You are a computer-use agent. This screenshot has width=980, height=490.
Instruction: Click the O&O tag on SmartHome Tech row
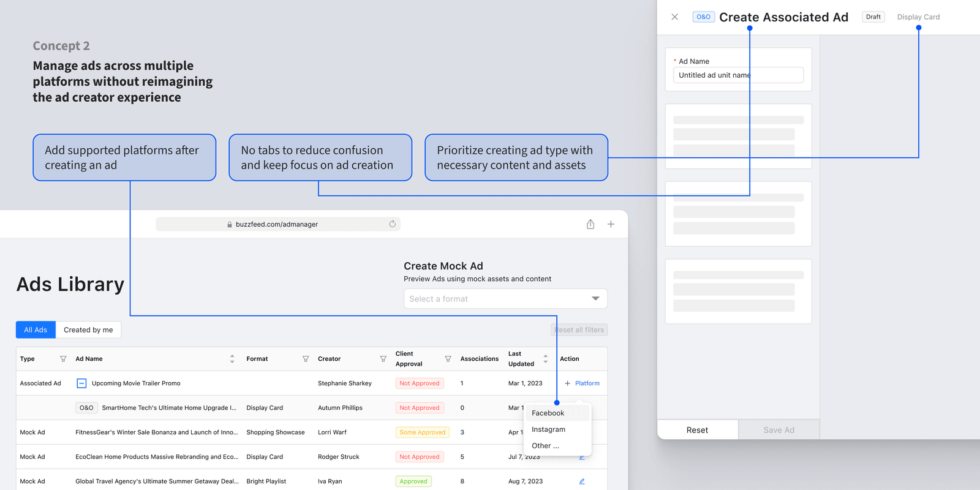pyautogui.click(x=86, y=408)
